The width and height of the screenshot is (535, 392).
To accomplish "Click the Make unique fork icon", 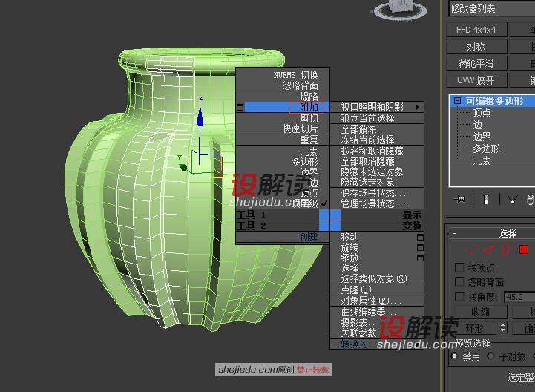I will coord(513,199).
